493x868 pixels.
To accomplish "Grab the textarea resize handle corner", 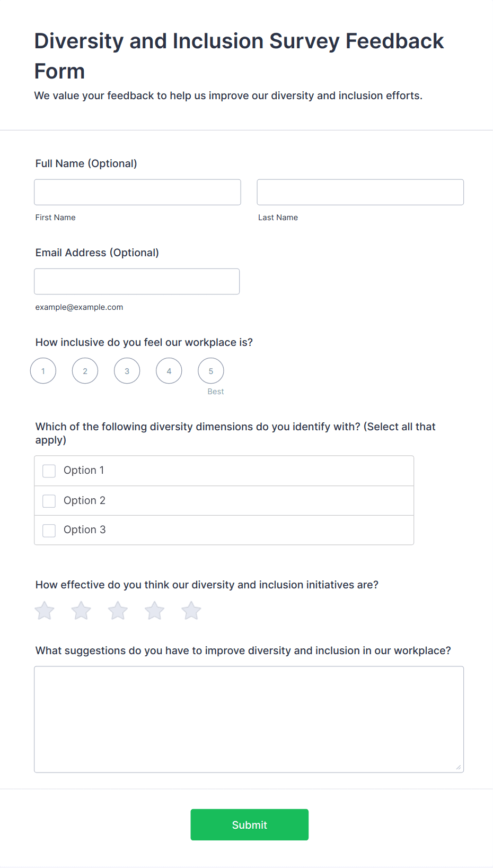I will (x=459, y=767).
